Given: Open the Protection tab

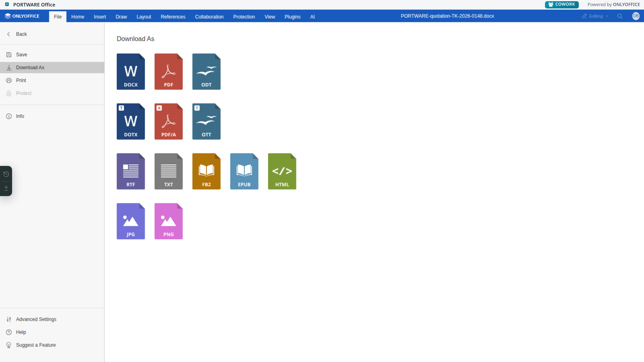Looking at the screenshot, I should [244, 17].
